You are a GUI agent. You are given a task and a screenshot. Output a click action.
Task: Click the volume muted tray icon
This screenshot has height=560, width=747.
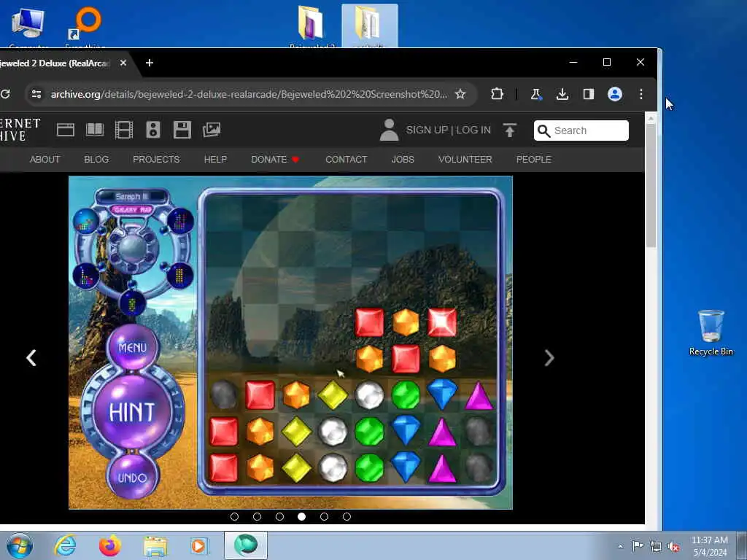coord(673,546)
